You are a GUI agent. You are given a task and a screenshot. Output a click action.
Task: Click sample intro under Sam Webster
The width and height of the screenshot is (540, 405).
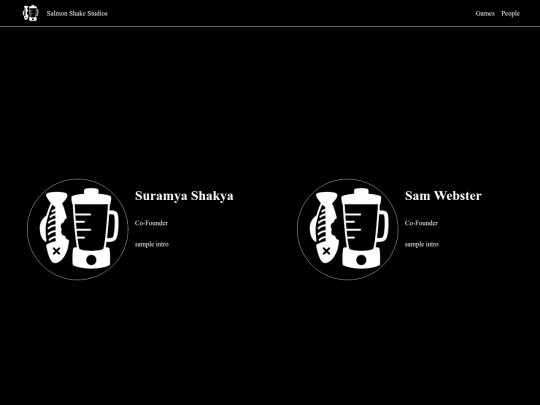click(422, 244)
